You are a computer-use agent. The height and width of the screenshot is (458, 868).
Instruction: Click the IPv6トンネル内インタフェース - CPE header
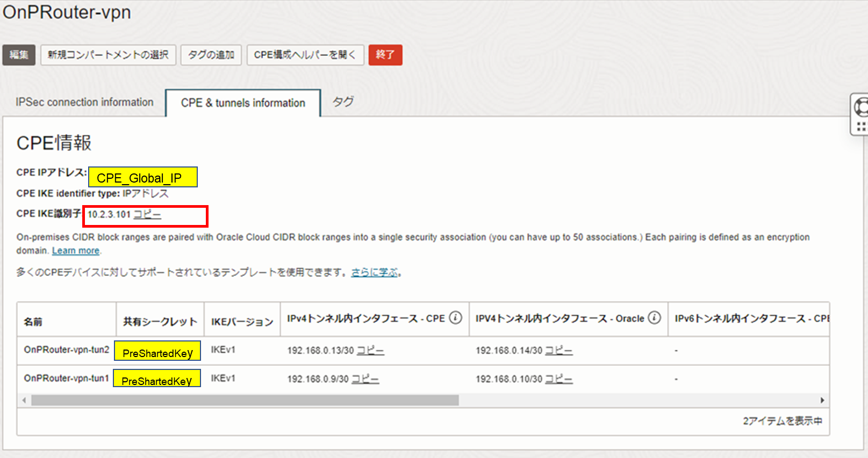tap(752, 318)
